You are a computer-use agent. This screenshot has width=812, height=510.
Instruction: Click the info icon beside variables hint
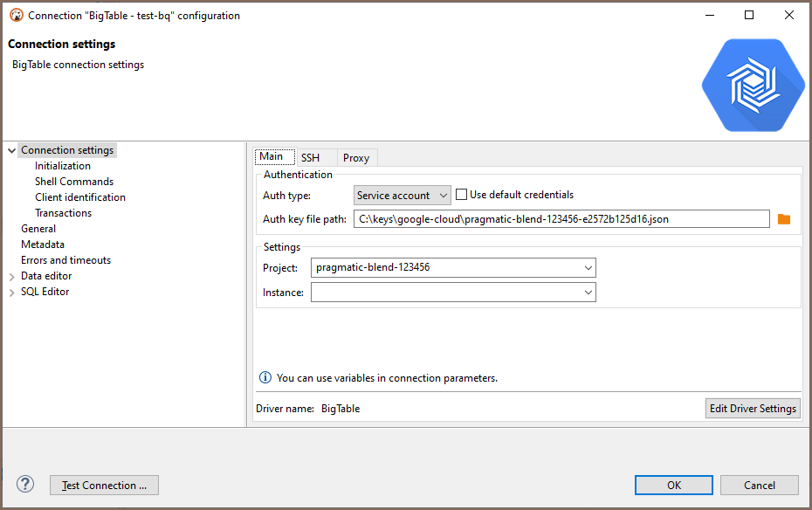[265, 378]
